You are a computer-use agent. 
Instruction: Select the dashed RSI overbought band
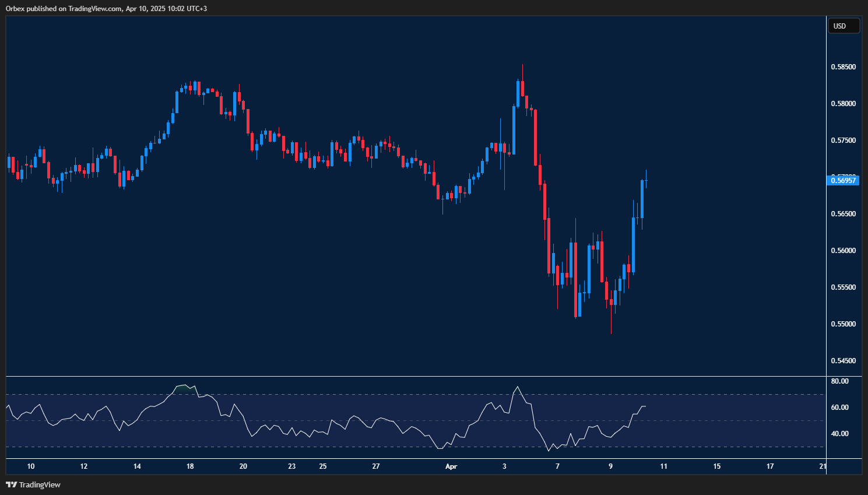(350, 395)
